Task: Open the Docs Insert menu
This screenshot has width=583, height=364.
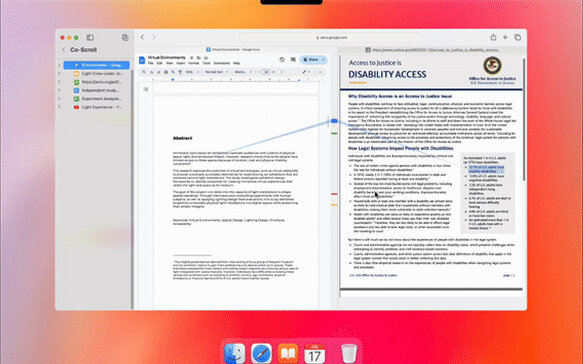Action: pyautogui.click(x=181, y=63)
